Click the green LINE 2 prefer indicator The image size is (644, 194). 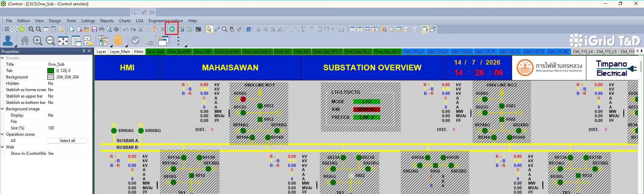tap(367, 117)
